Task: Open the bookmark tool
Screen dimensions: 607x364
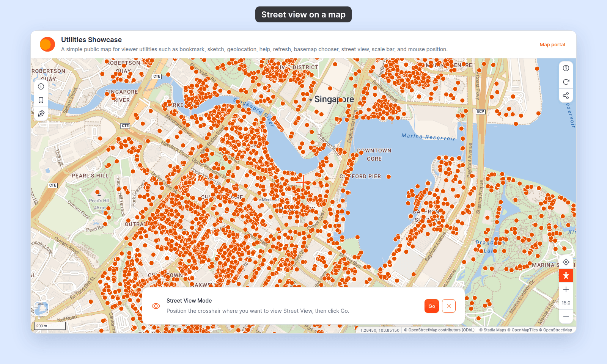Action: point(41,100)
